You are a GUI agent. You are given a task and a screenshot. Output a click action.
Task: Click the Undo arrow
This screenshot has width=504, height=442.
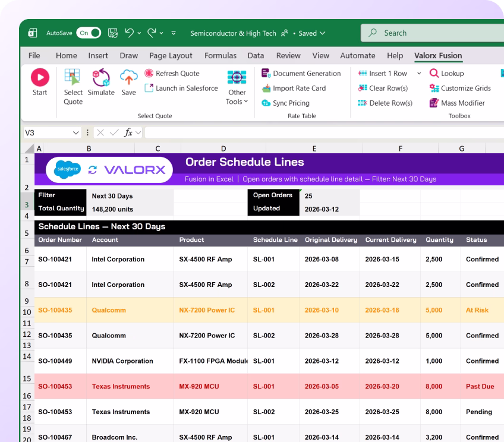tap(129, 33)
